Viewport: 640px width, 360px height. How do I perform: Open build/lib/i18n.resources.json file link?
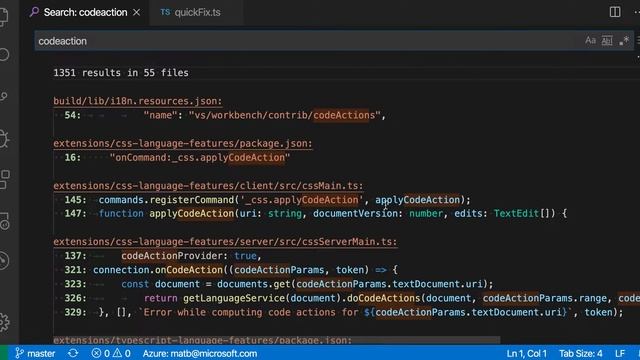[138, 101]
